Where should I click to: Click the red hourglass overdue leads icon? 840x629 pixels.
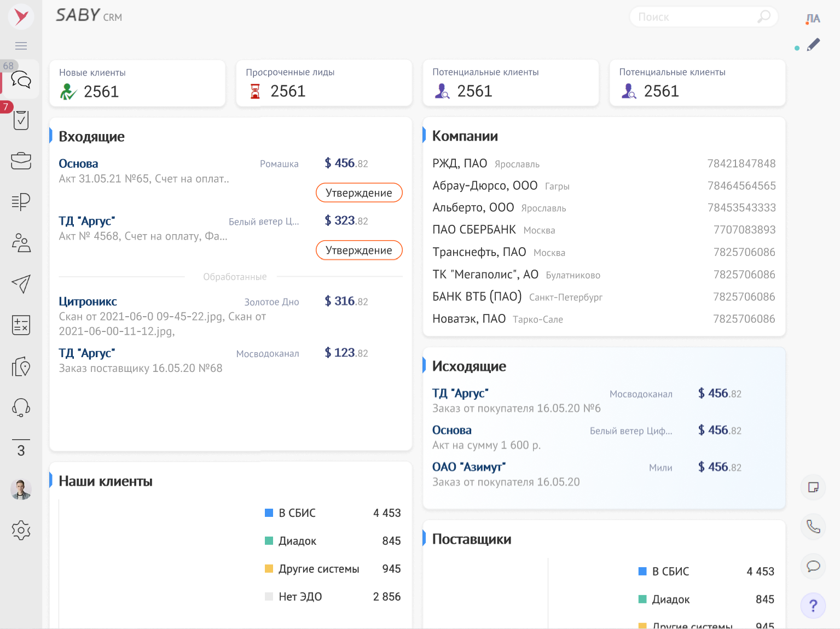255,91
